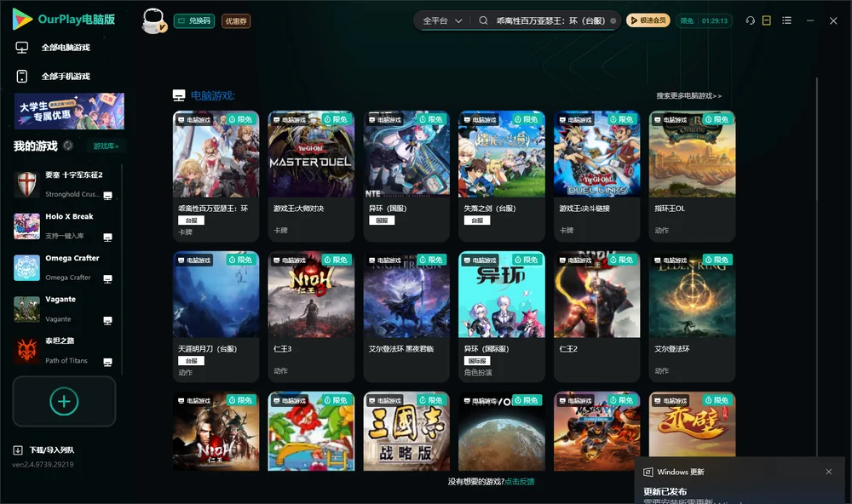Click the 兑换码 button
The height and width of the screenshot is (504, 852).
[194, 21]
